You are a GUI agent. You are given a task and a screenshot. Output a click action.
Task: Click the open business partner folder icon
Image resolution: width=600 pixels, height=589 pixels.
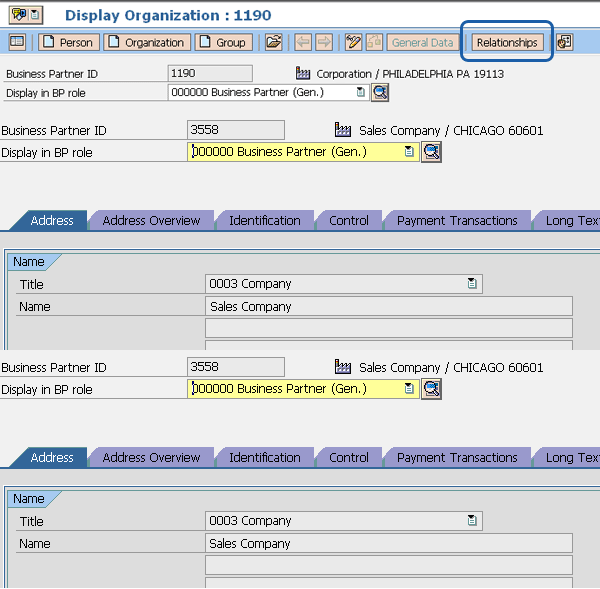[273, 42]
